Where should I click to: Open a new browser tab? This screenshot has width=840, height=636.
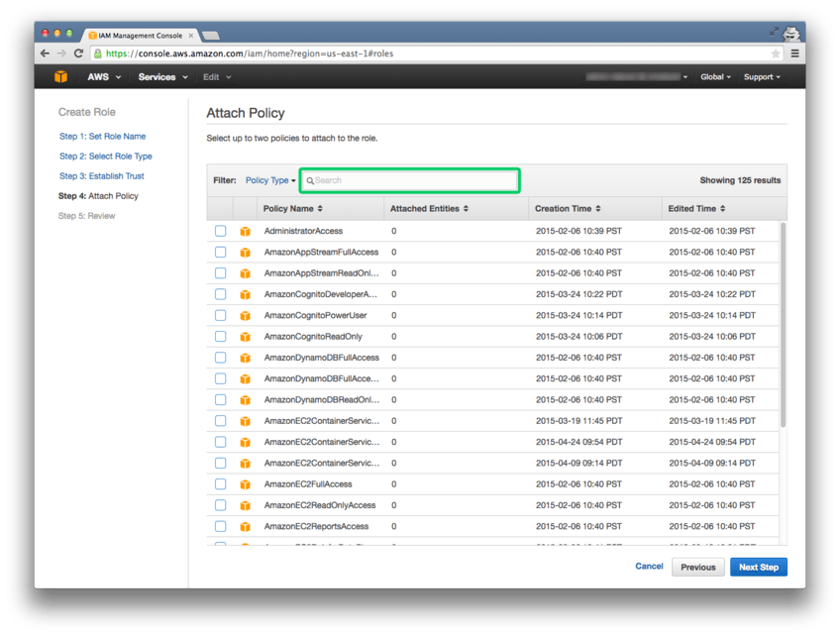pos(211,36)
